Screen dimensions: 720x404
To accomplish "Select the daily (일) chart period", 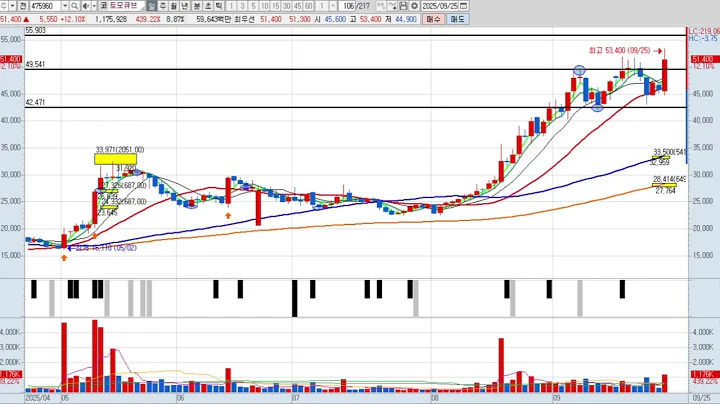I will tap(152, 6).
